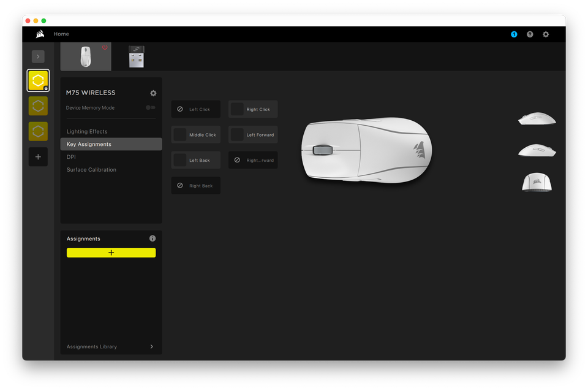Select the Right Forward key button
This screenshot has width=588, height=390.
[x=253, y=160]
